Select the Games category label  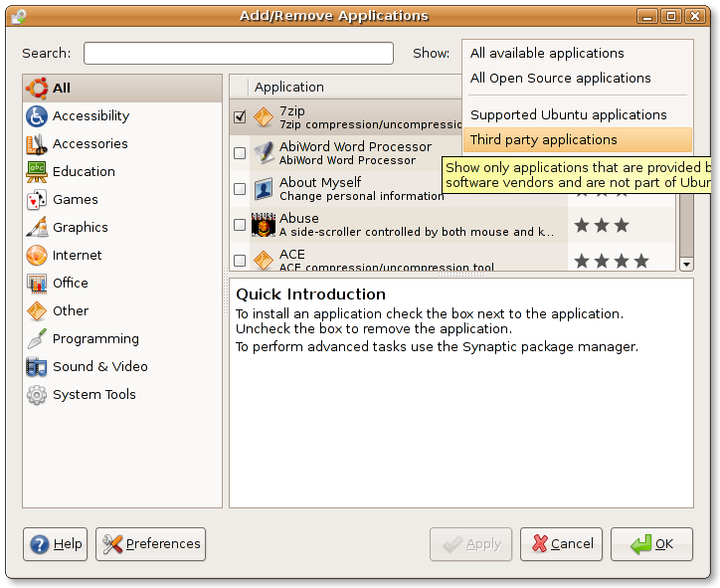[x=76, y=199]
